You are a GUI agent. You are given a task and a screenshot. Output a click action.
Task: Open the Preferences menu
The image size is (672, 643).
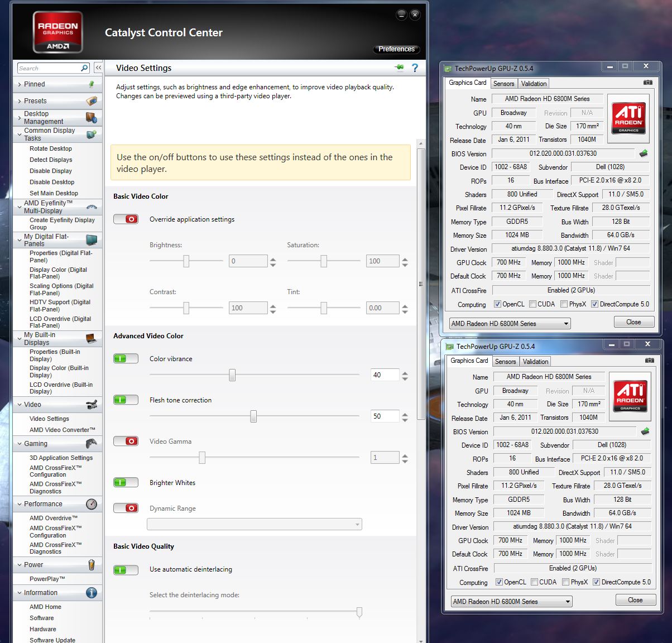click(396, 49)
